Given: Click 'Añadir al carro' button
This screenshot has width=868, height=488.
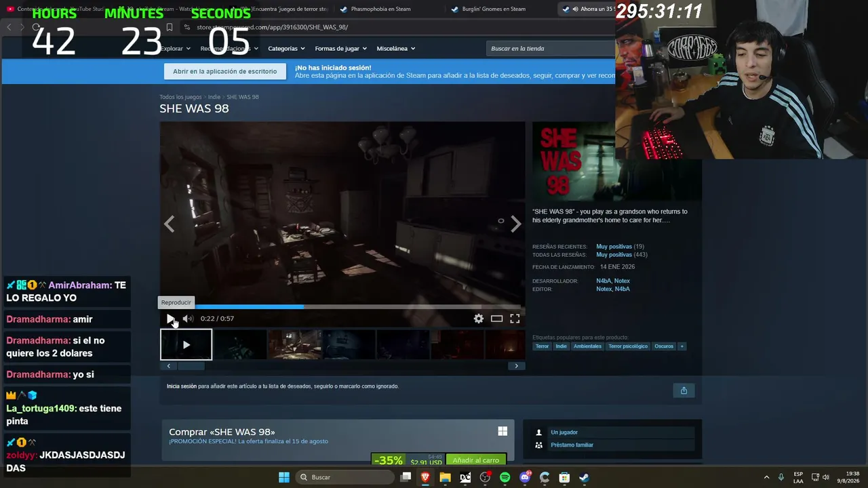Looking at the screenshot, I should pos(475,460).
